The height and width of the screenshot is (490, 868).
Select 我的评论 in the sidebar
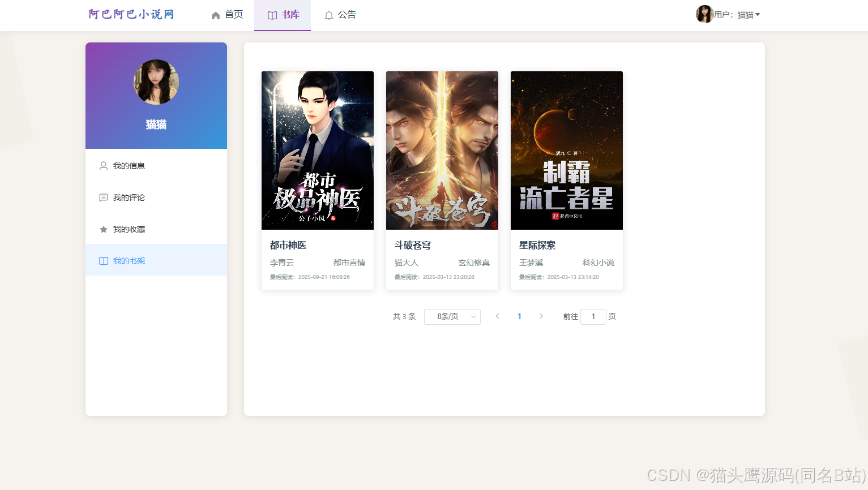(156, 197)
